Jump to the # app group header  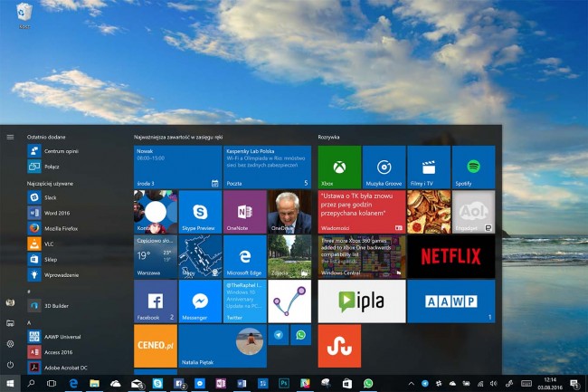click(29, 292)
